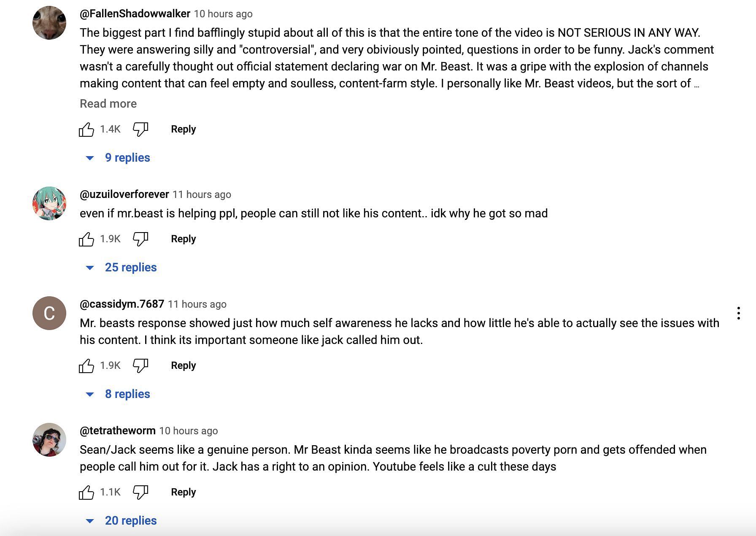This screenshot has height=536, width=756.
Task: Expand the 25 replies thread
Action: point(121,268)
